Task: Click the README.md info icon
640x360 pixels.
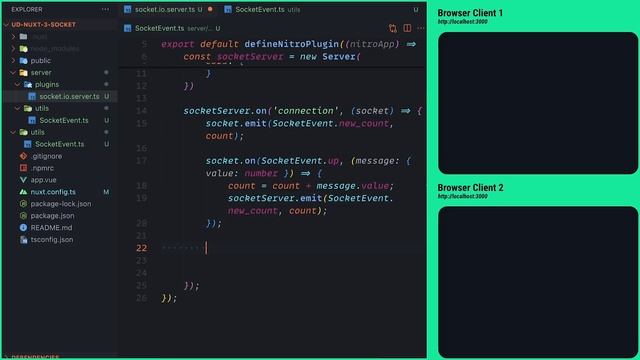Action: click(23, 227)
